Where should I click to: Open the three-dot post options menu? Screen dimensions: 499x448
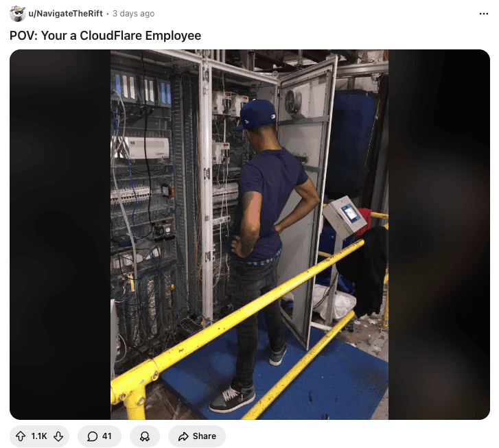coord(483,14)
